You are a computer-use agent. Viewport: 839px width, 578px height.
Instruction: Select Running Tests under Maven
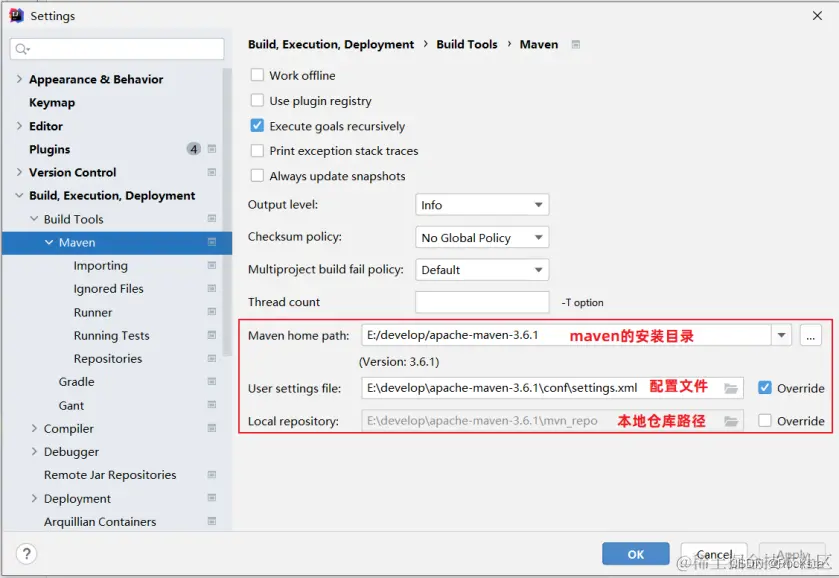111,335
